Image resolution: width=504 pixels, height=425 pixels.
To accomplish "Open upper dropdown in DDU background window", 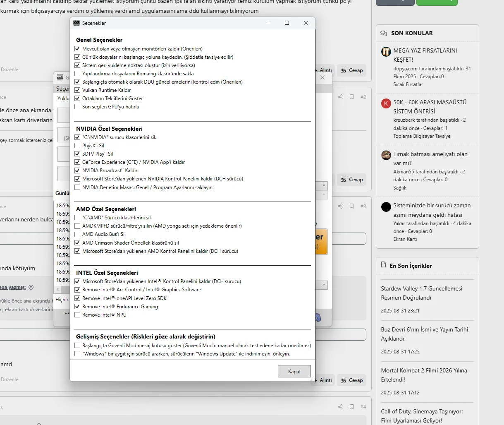I will click(x=324, y=185).
